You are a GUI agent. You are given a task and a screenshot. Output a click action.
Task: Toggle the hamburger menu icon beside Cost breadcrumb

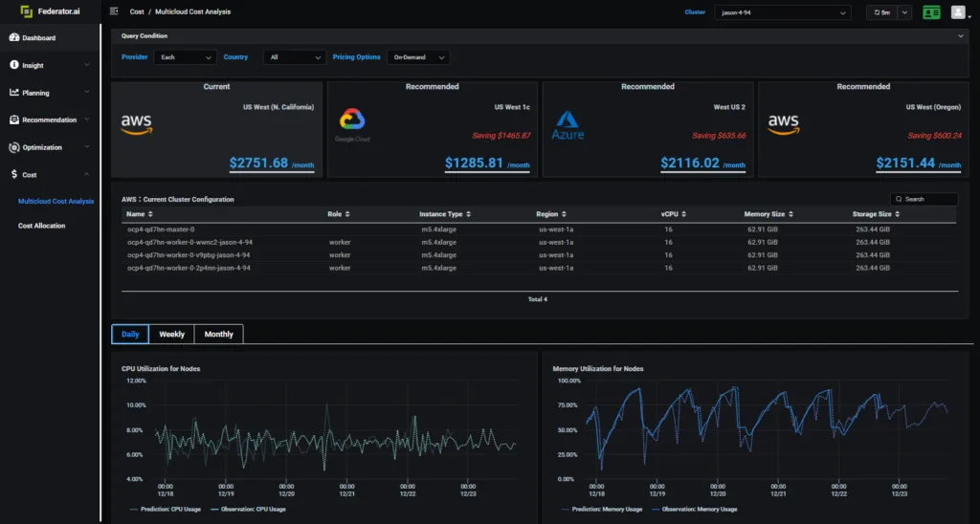tap(114, 11)
